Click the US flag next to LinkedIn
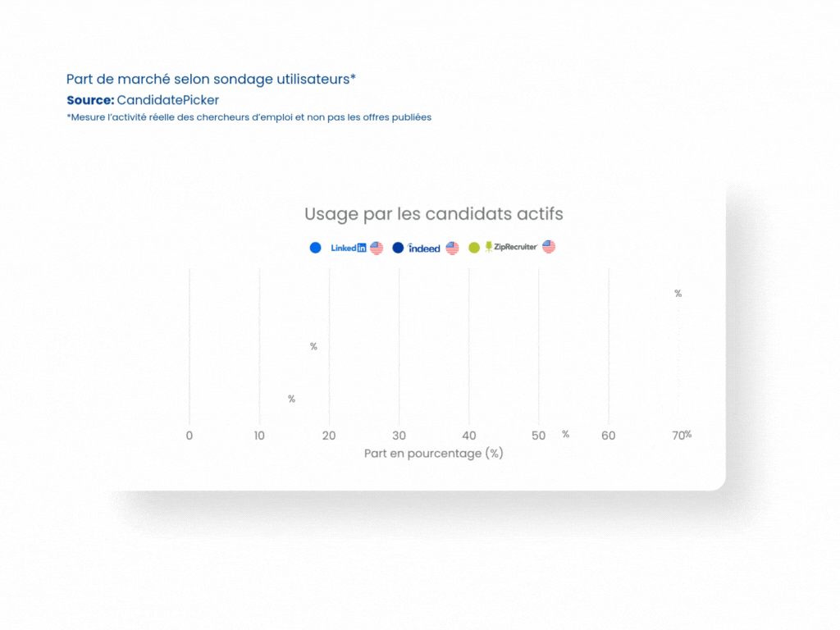Image resolution: width=840 pixels, height=630 pixels. click(377, 248)
